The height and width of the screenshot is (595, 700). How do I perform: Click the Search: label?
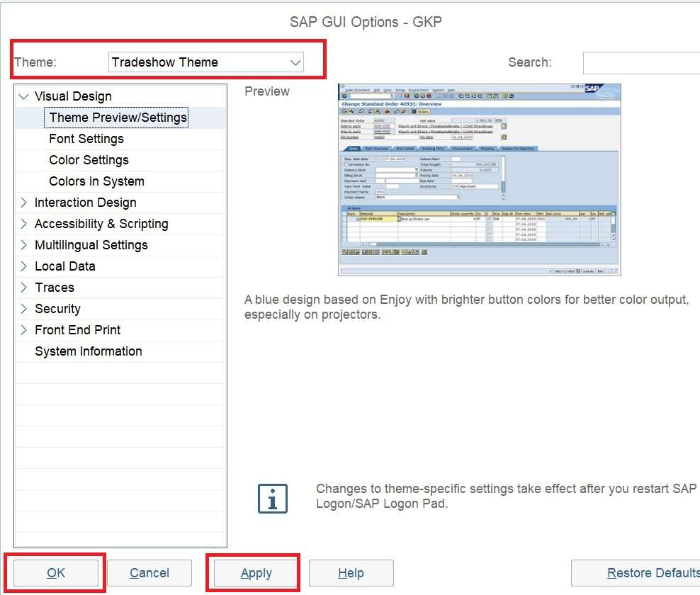click(530, 62)
